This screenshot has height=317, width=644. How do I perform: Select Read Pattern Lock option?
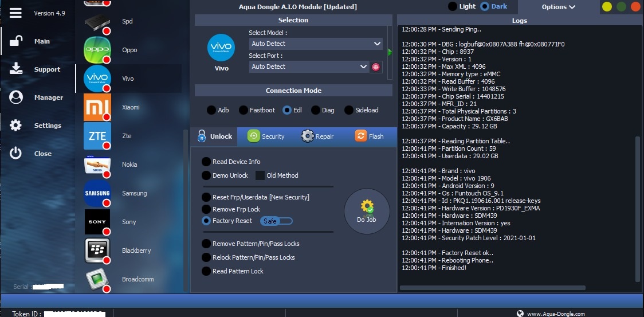click(x=233, y=271)
